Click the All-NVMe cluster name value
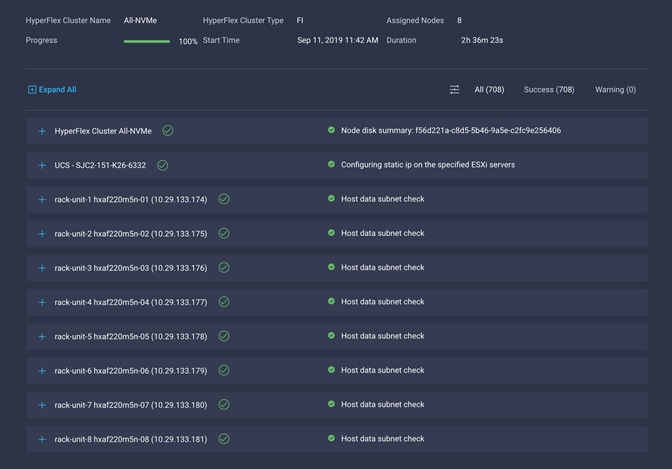 coord(140,21)
